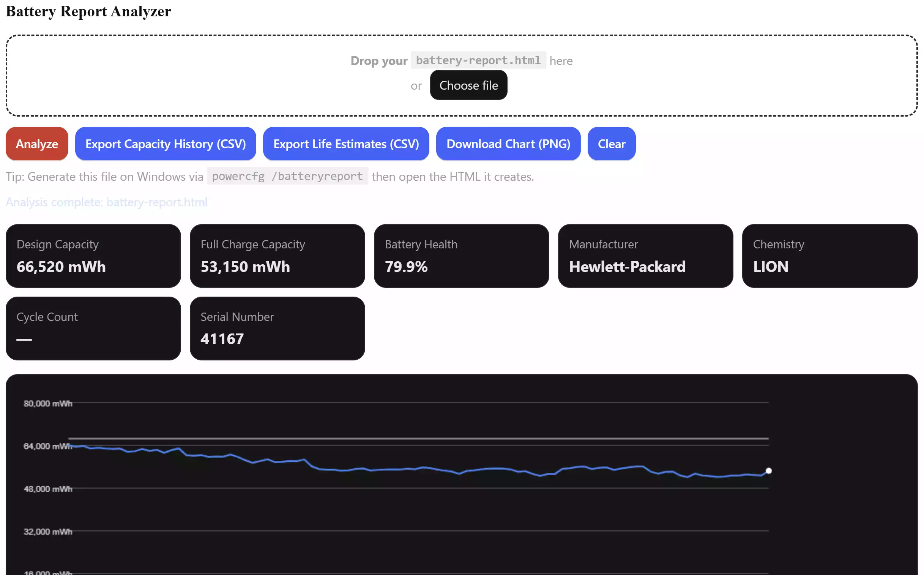
Task: Click the latest data point on the chart
Action: 769,471
